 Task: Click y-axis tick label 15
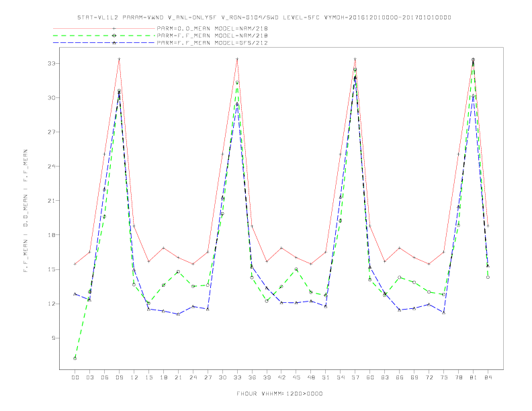tap(51, 269)
